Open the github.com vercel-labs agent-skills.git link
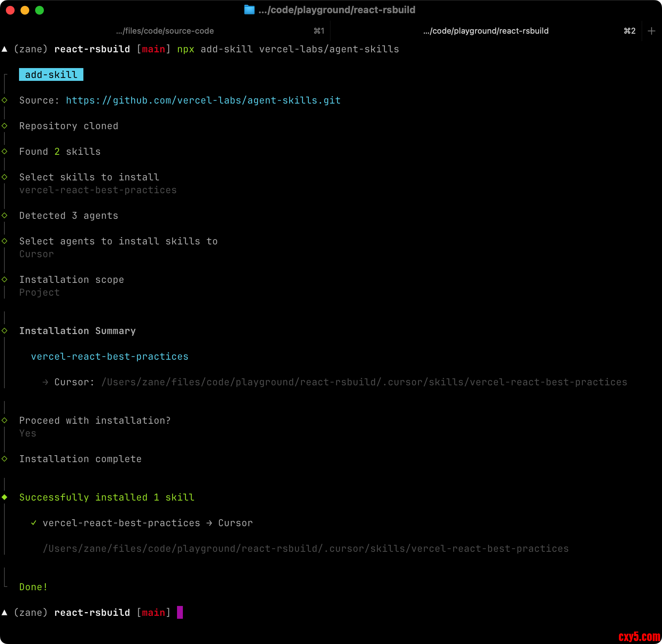 (x=203, y=100)
